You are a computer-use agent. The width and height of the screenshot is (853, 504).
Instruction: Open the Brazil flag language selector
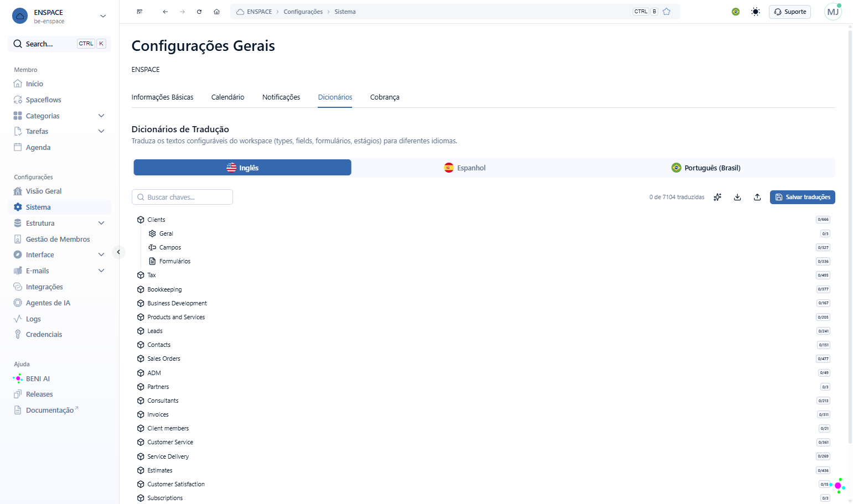[736, 12]
